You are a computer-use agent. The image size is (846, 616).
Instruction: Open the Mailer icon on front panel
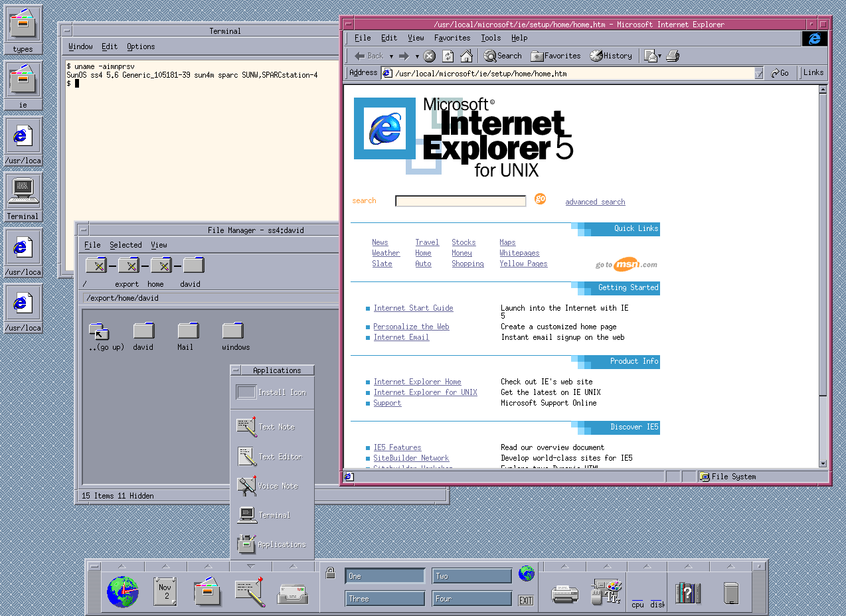pyautogui.click(x=292, y=593)
